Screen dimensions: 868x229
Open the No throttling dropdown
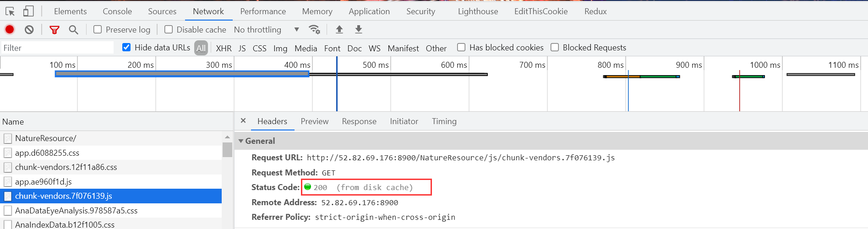[x=267, y=30]
